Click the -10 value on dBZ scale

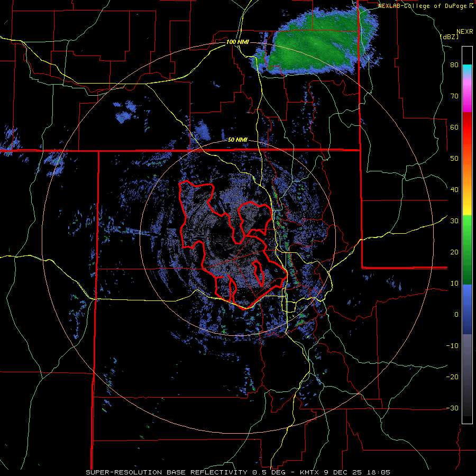(x=452, y=346)
